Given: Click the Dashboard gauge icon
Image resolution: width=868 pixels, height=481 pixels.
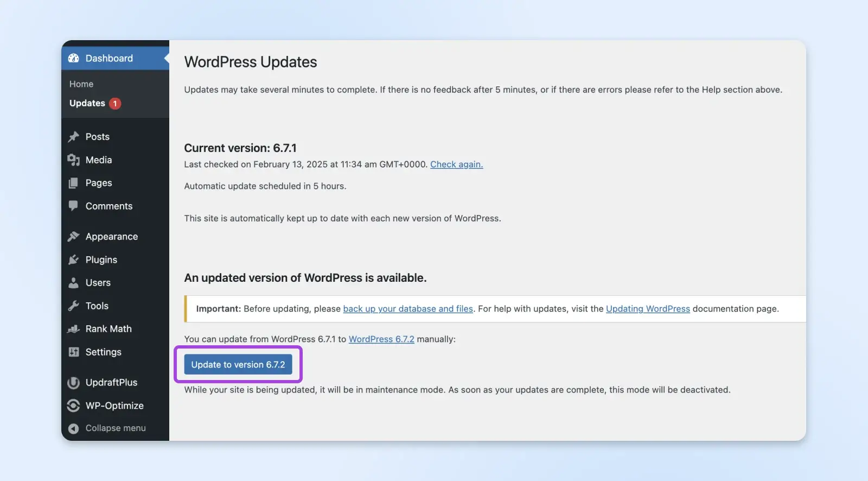Looking at the screenshot, I should [x=74, y=58].
